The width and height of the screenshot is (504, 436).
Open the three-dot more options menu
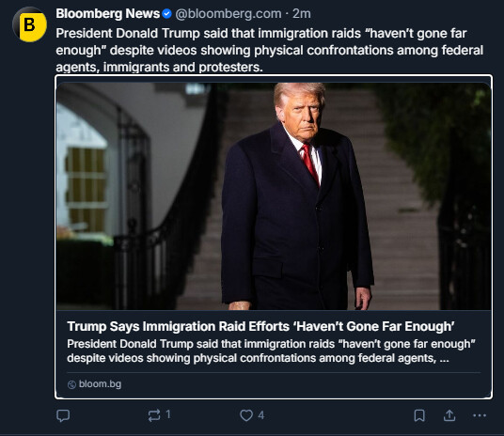pyautogui.click(x=480, y=415)
